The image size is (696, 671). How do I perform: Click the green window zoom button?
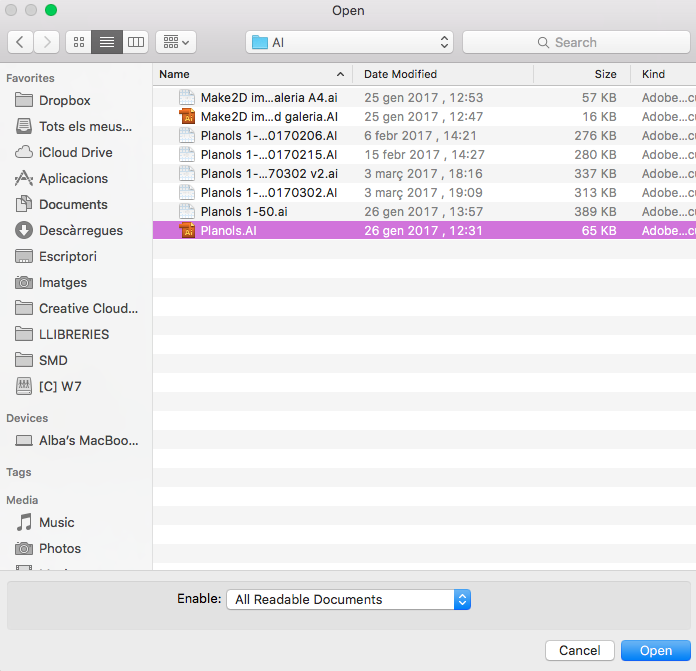click(x=51, y=10)
